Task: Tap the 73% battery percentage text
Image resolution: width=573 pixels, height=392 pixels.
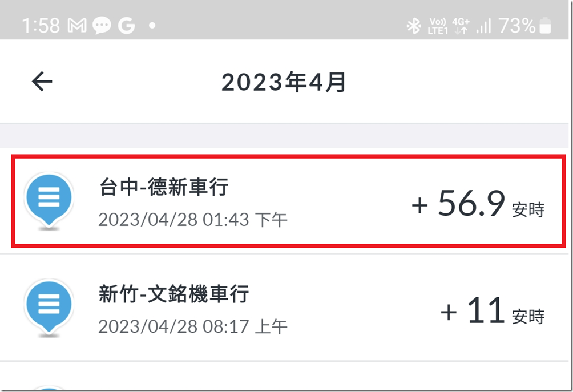Action: [x=517, y=26]
